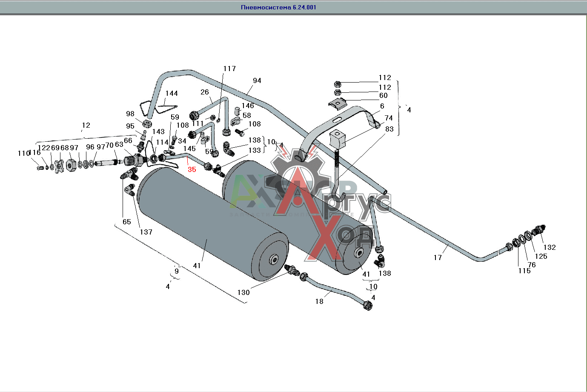Select part number 117 at top
Image resolution: width=587 pixels, height=392 pixels.
tap(229, 69)
